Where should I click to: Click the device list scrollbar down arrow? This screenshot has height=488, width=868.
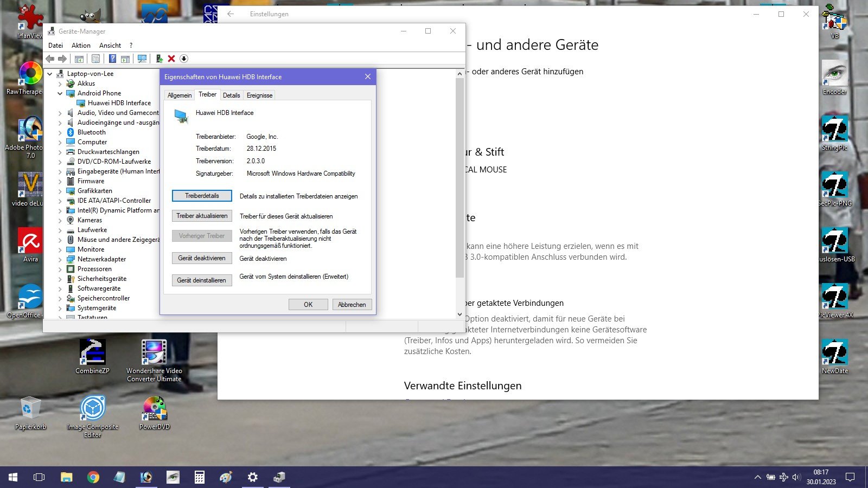(459, 314)
